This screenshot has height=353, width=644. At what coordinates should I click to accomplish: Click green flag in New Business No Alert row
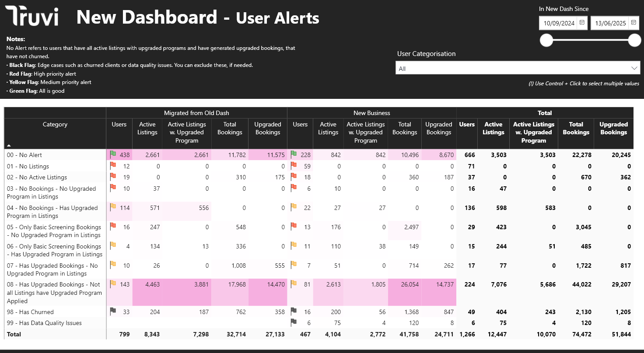coord(294,154)
